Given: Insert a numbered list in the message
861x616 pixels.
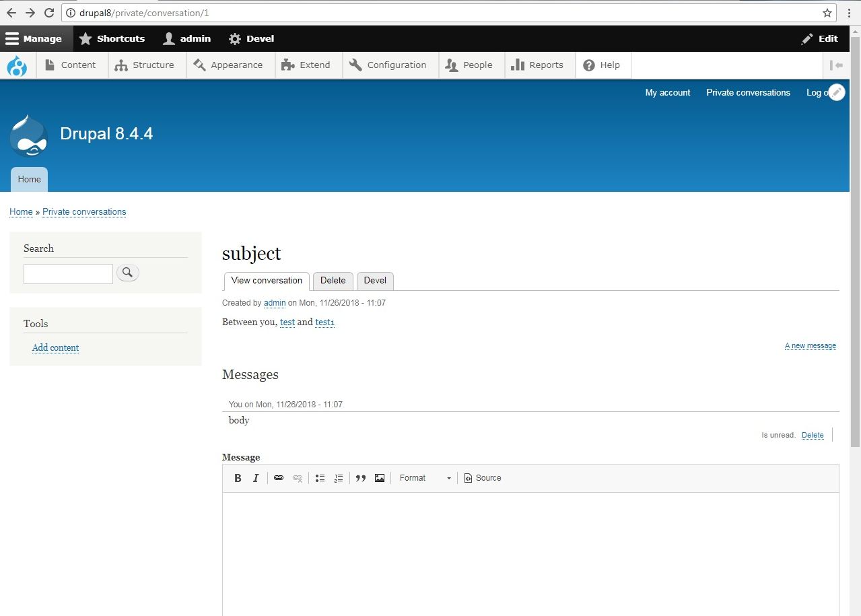Looking at the screenshot, I should [x=339, y=478].
